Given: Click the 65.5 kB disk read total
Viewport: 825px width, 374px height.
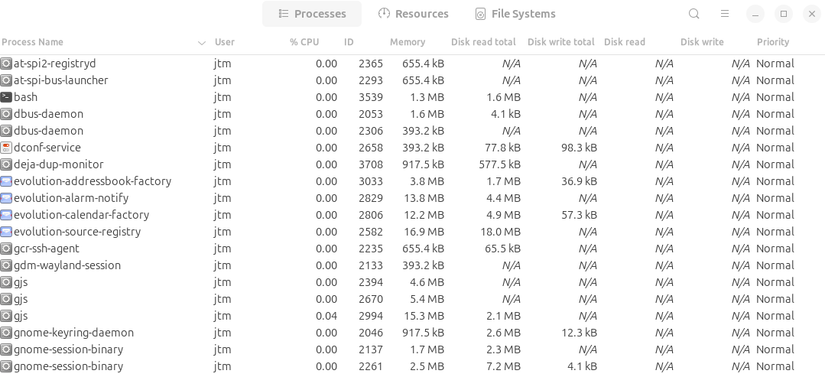Looking at the screenshot, I should [x=502, y=248].
